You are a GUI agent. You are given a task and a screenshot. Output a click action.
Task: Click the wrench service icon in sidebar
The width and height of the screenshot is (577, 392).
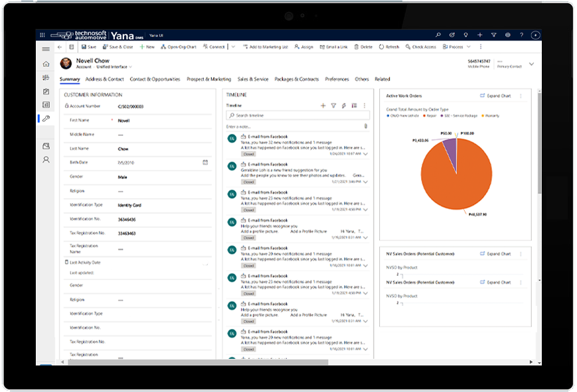click(46, 119)
